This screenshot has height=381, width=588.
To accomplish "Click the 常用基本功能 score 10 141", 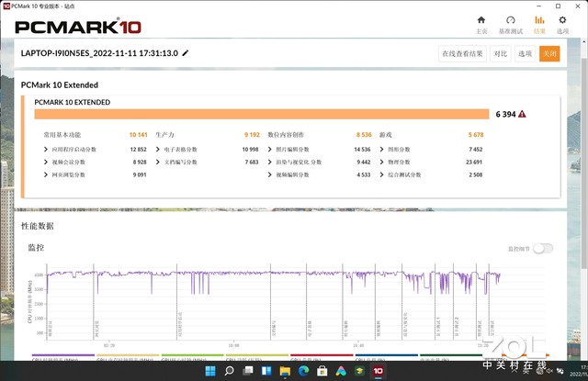I will [139, 135].
